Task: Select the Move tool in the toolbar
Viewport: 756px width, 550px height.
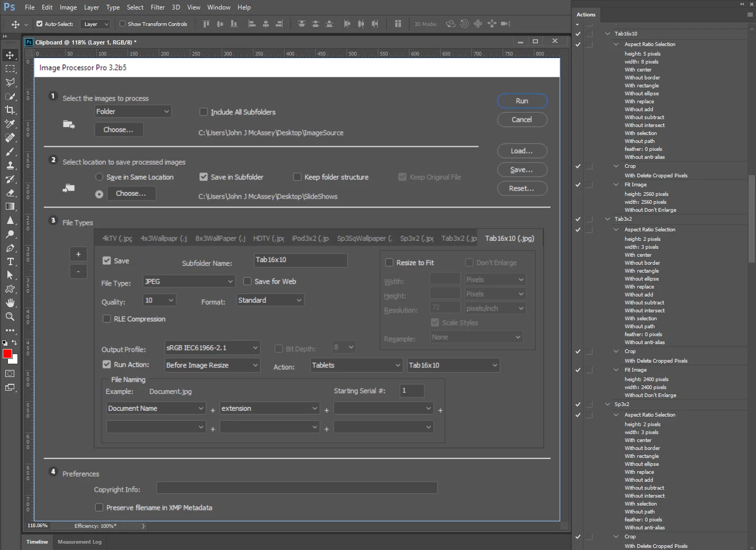Action: point(10,55)
